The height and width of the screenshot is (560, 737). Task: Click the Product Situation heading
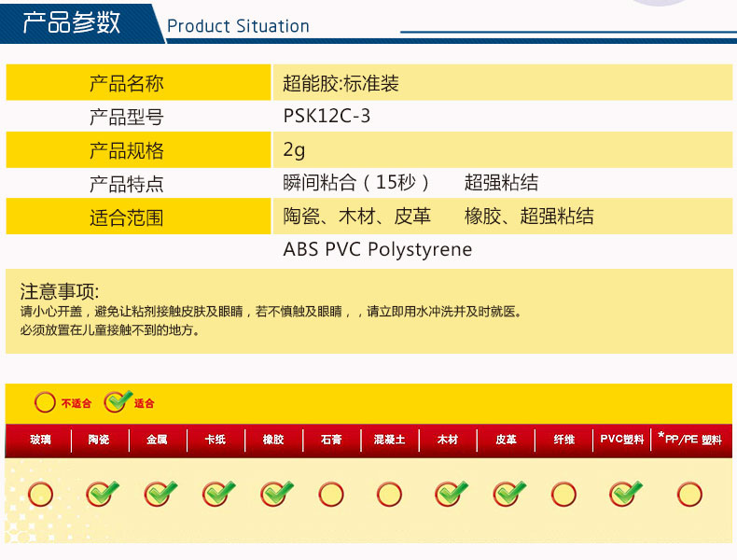(238, 26)
